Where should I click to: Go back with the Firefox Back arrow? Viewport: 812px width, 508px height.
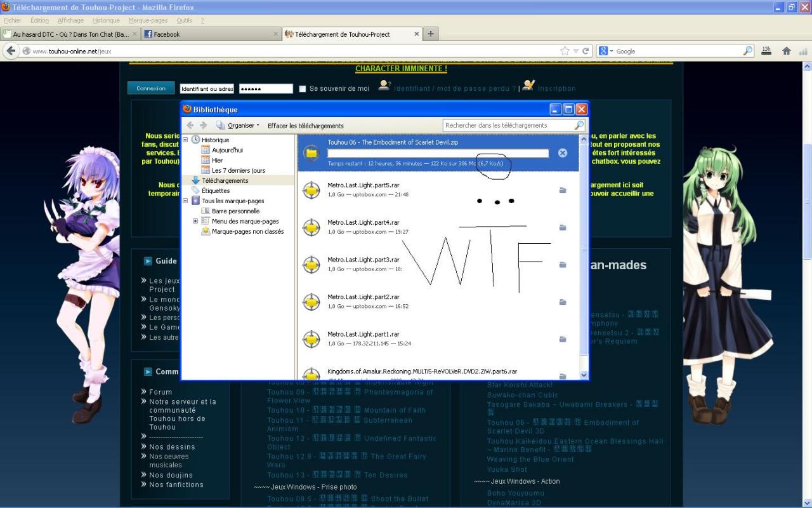(11, 51)
